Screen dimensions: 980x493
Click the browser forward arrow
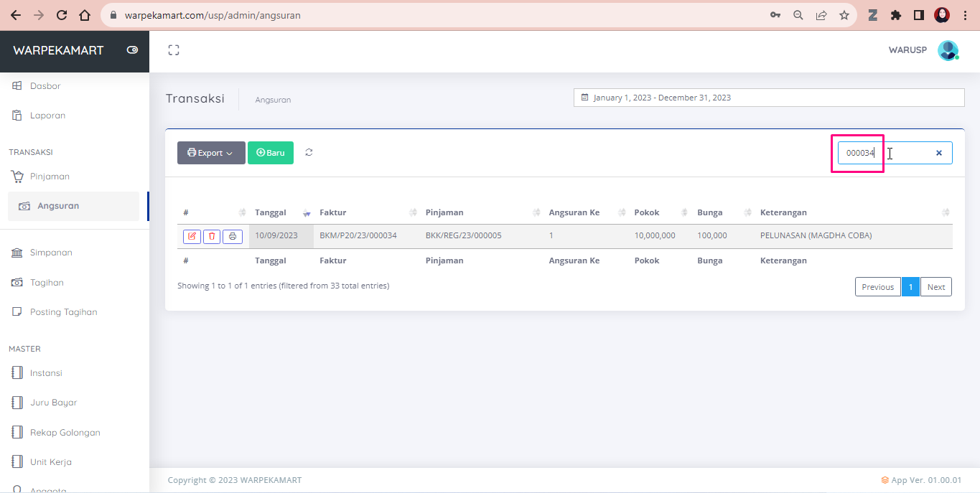[39, 15]
